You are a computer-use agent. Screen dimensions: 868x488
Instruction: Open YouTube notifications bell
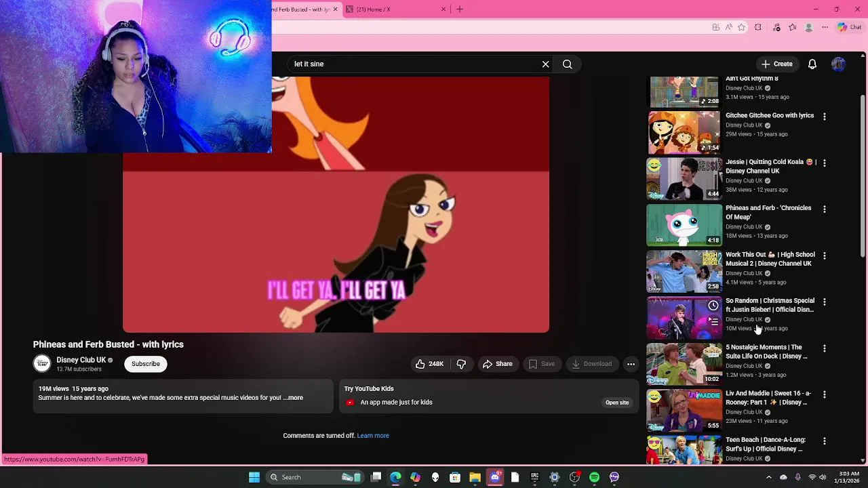click(812, 64)
